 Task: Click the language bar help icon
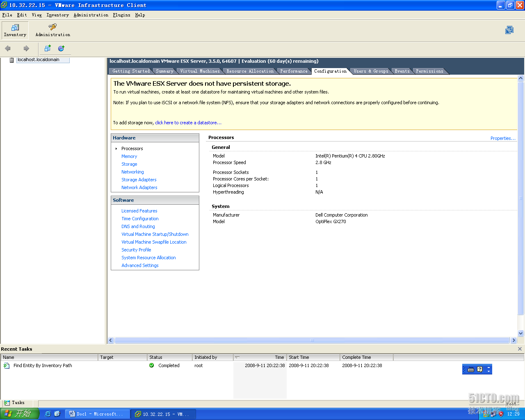click(x=480, y=370)
